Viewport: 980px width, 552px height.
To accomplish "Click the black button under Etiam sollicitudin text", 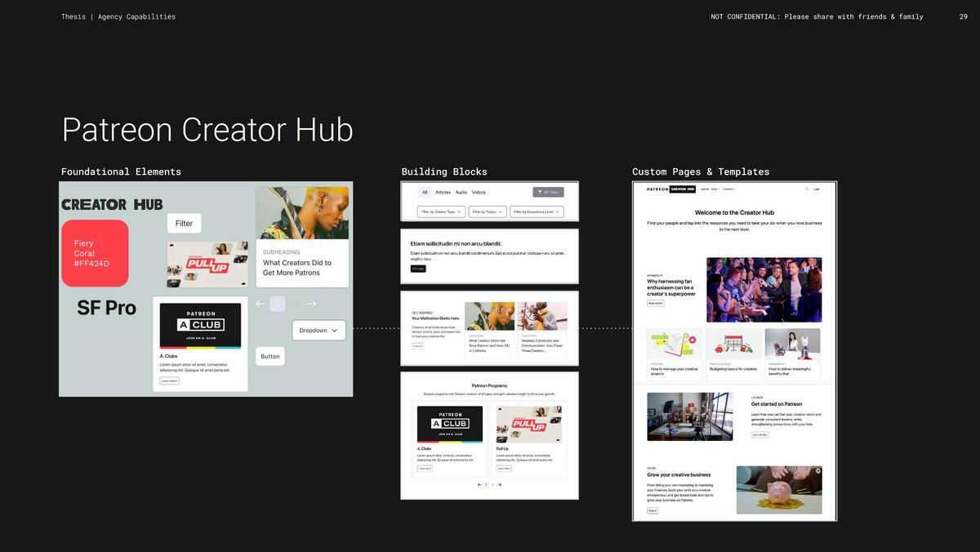I will tap(418, 269).
